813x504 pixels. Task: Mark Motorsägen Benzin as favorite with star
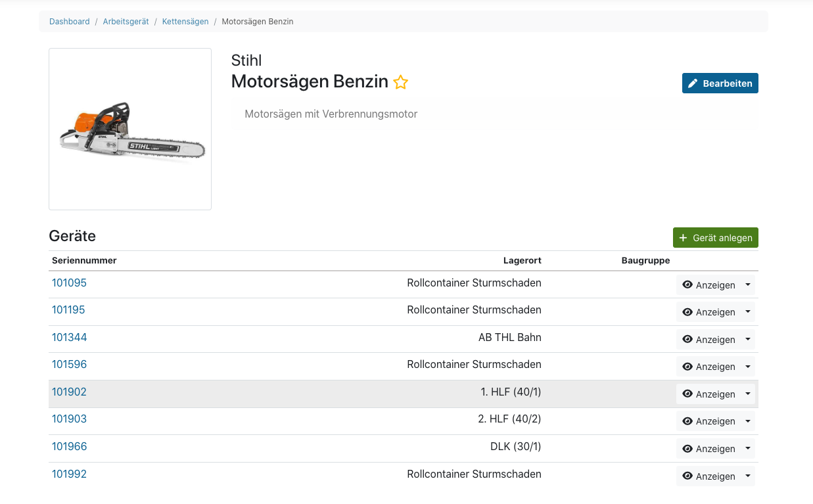400,82
